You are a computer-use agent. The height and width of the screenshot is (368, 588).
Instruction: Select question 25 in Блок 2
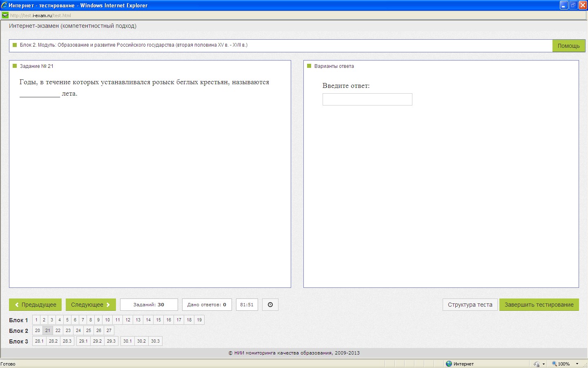[89, 330]
